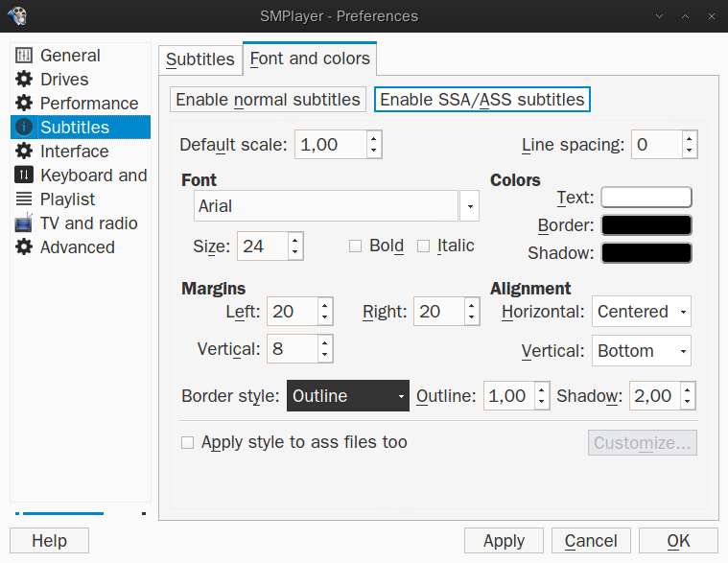
Task: Click the Subtitles info icon
Action: 24,127
